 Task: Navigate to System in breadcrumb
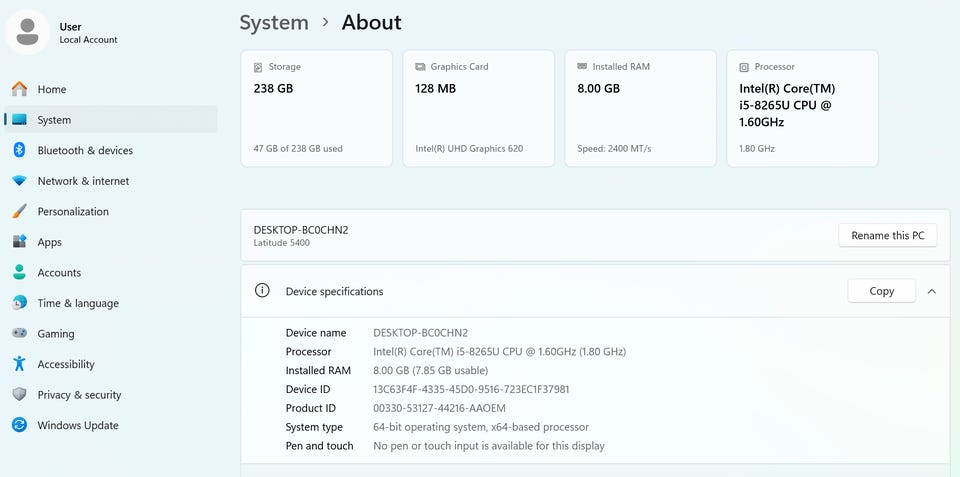tap(274, 22)
